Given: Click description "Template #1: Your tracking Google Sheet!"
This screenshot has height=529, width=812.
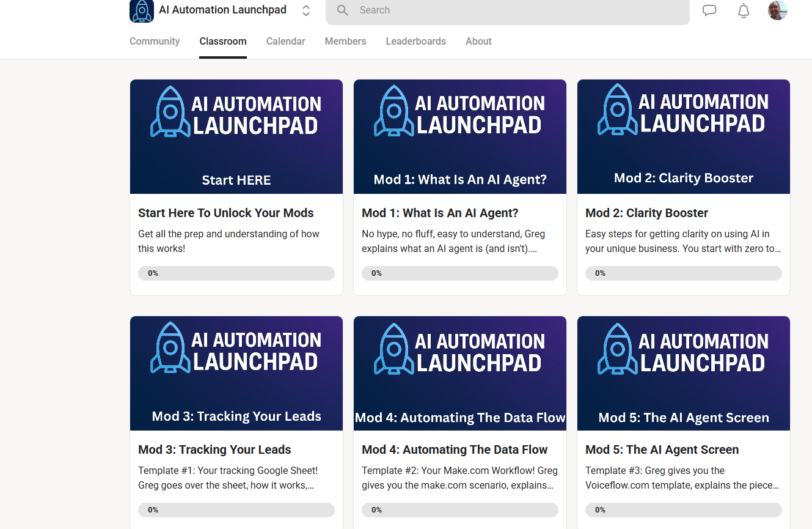Looking at the screenshot, I should click(x=228, y=478).
